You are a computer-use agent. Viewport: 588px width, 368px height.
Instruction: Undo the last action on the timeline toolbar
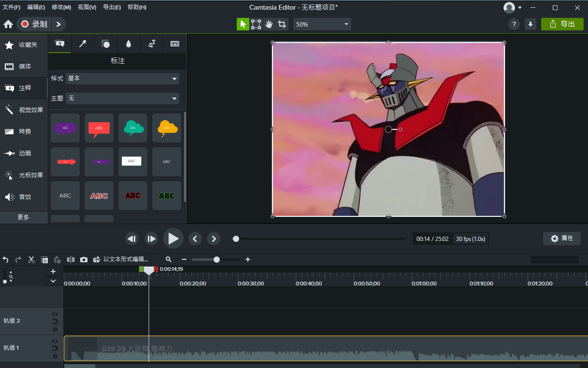click(x=5, y=259)
